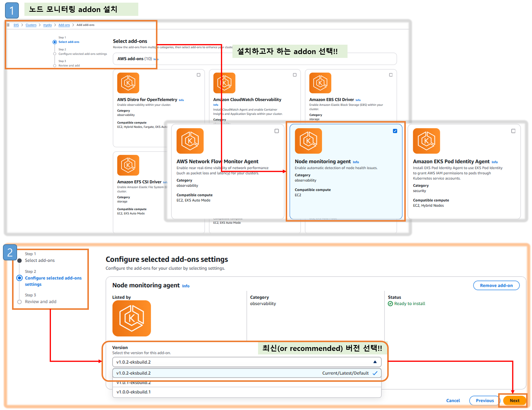Check the Amazon EKS Pod Identity Agent checkbox
This screenshot has width=532, height=410.
(x=513, y=131)
